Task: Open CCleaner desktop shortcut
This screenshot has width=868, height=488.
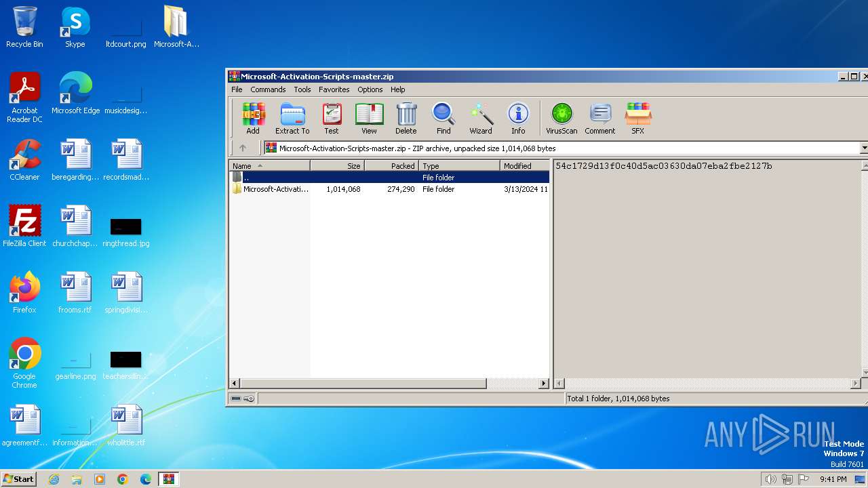Action: click(24, 160)
